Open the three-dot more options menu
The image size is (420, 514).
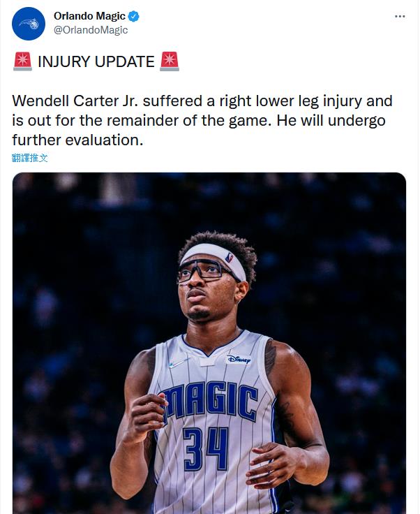(x=400, y=16)
